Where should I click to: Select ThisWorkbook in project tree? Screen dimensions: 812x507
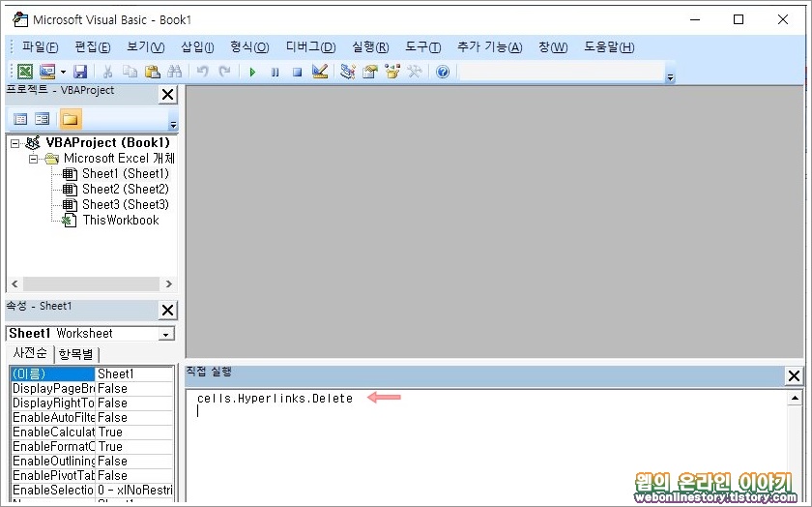[x=121, y=221]
